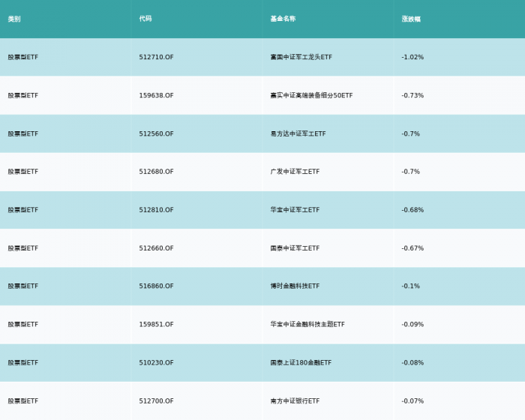This screenshot has width=525, height=420.
Task: Select fund code 159638.OF
Action: [x=156, y=95]
